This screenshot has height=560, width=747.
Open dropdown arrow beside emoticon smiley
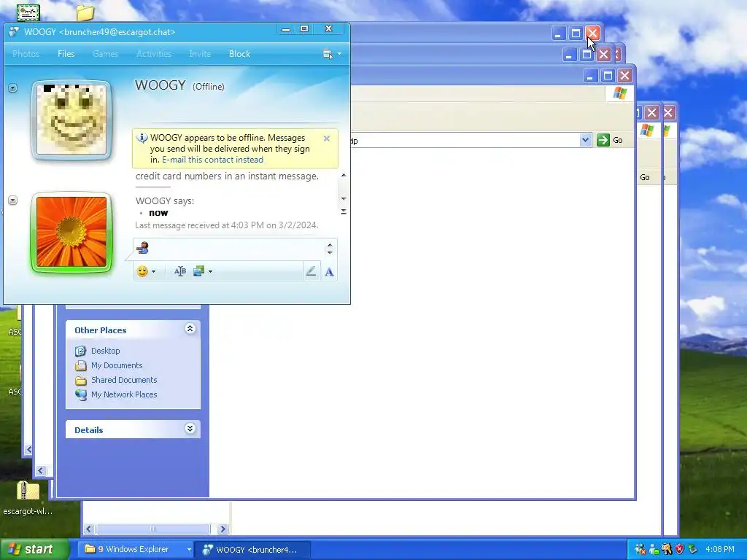point(153,272)
